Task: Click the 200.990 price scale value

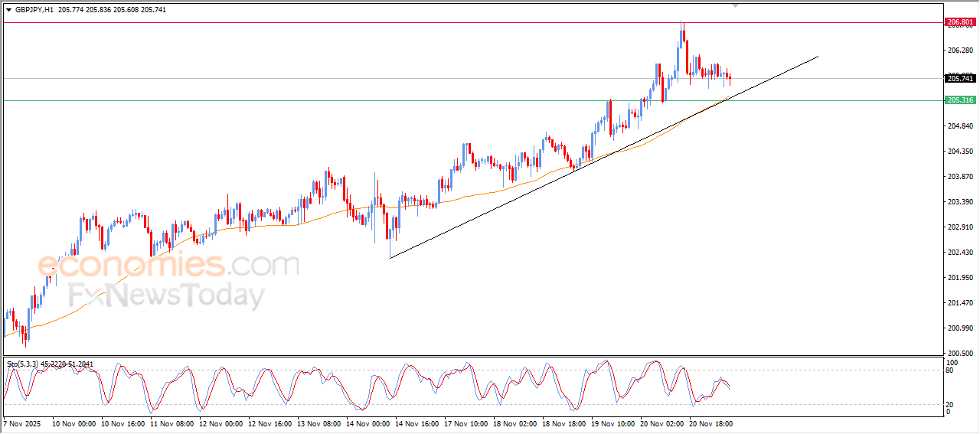Action: pos(959,328)
